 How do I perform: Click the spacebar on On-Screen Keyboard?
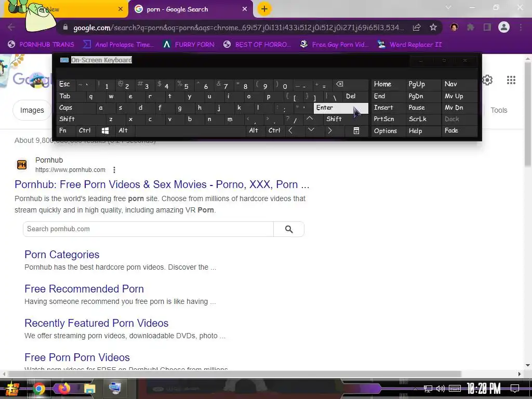[190, 130]
